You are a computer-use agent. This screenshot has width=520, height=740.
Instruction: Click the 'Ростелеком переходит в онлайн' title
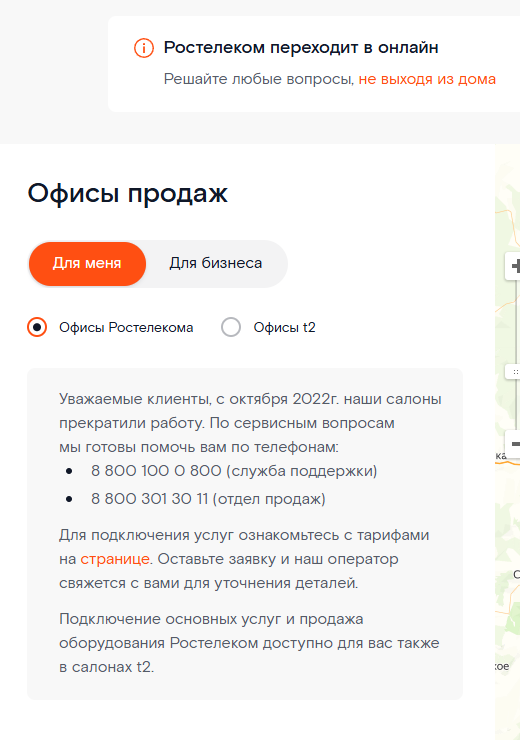pos(301,48)
